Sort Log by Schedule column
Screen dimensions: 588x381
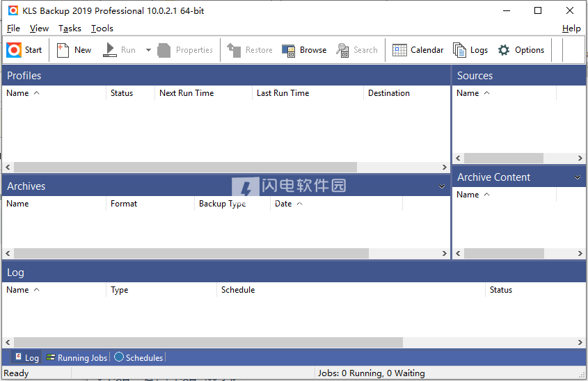351,290
